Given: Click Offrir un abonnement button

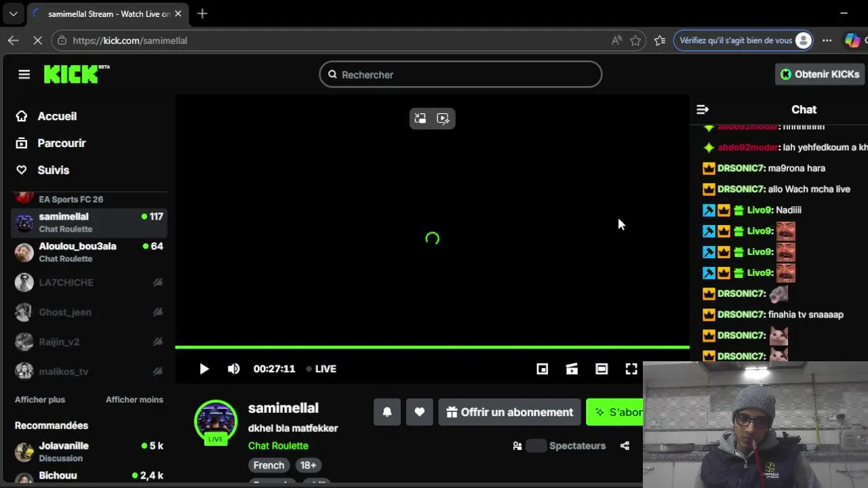Looking at the screenshot, I should 509,412.
